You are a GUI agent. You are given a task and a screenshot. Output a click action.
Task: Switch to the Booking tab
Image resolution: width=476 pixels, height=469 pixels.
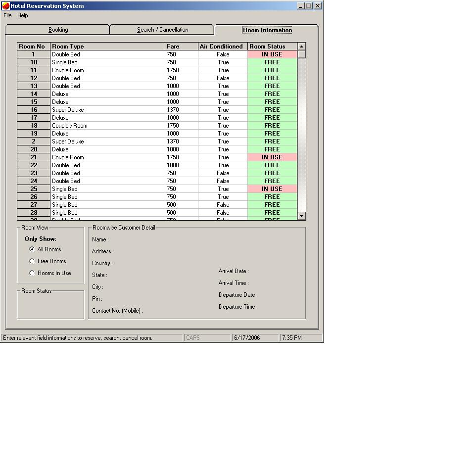(x=58, y=30)
